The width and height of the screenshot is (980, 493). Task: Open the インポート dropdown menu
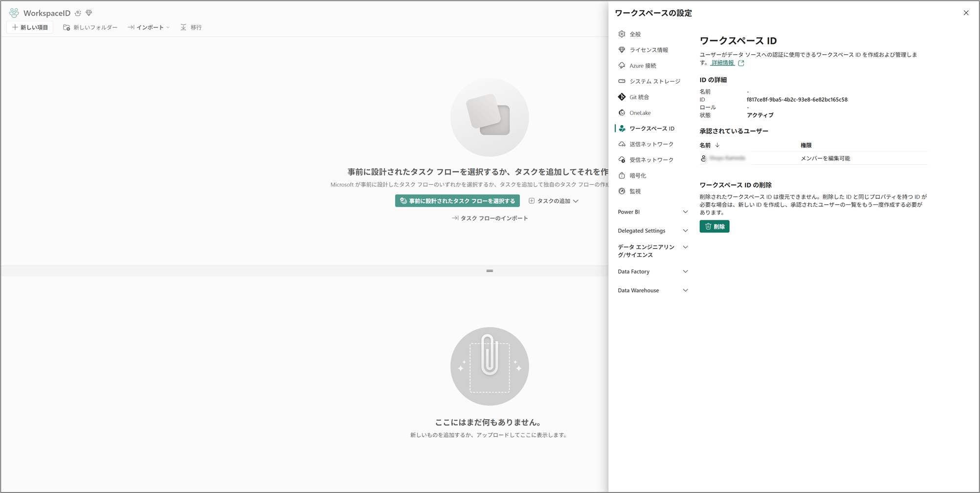point(149,27)
